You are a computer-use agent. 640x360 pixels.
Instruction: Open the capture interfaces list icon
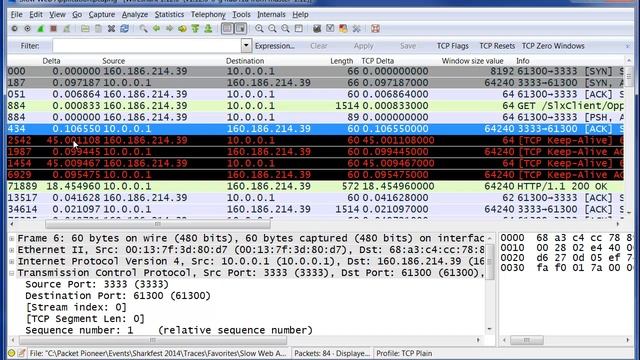pyautogui.click(x=15, y=29)
